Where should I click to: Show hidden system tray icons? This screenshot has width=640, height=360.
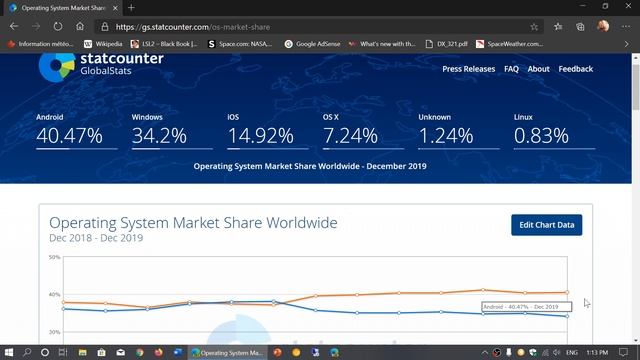tap(484, 352)
